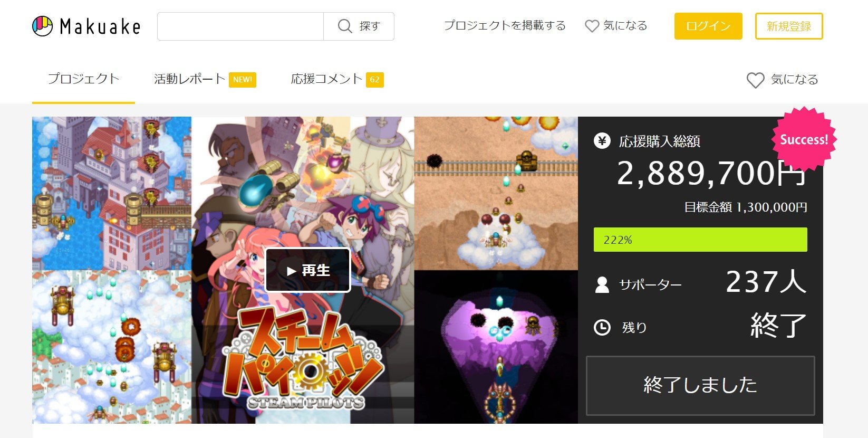Open the プロジェクトを掲載する link
Screen dimensions: 868x438
[505, 25]
